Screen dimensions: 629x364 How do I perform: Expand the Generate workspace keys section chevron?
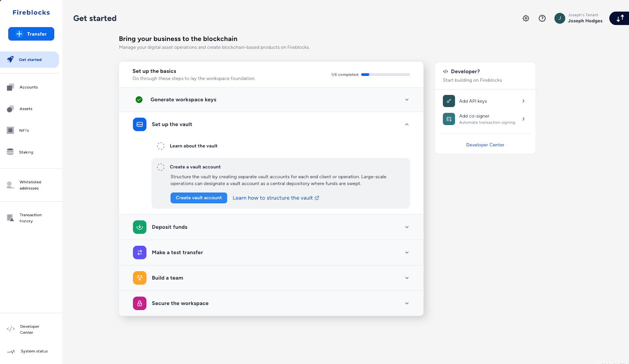click(x=407, y=99)
